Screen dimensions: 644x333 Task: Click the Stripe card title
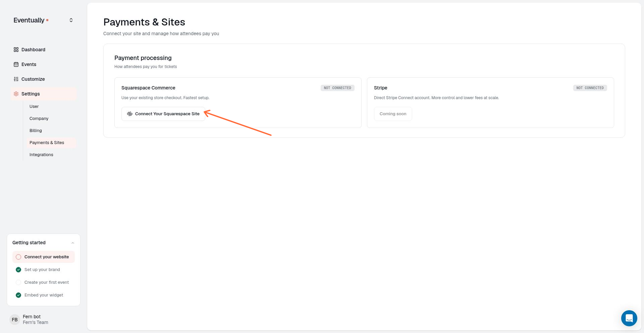[x=381, y=88]
